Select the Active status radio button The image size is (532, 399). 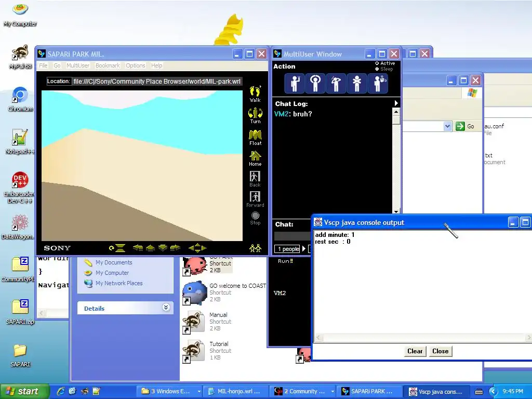[x=377, y=63]
